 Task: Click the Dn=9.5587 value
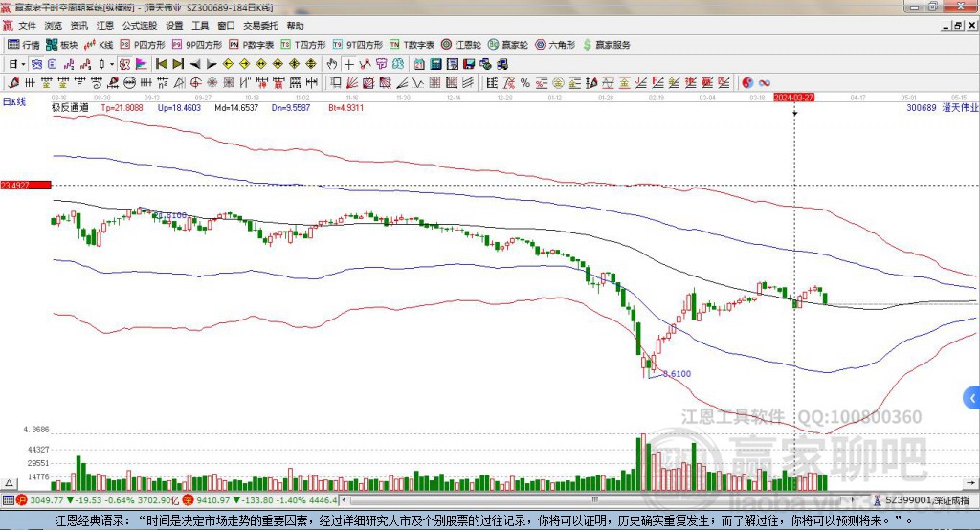pyautogui.click(x=291, y=107)
